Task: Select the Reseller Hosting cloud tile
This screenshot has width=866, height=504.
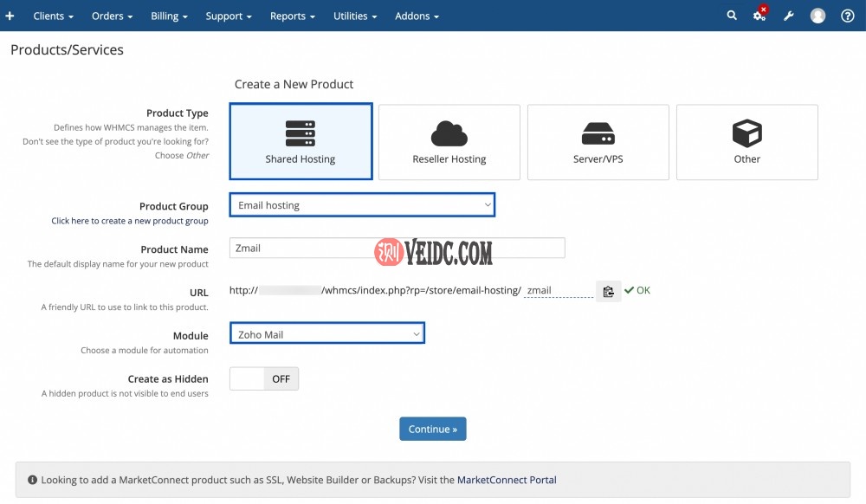Action: [x=449, y=142]
